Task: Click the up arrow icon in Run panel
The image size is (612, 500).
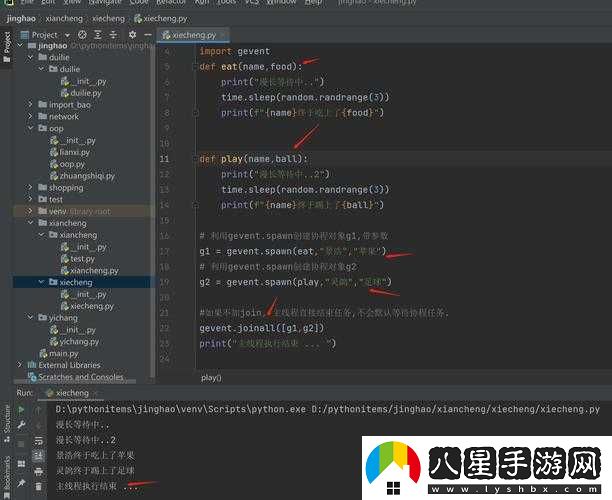Action: (x=38, y=410)
